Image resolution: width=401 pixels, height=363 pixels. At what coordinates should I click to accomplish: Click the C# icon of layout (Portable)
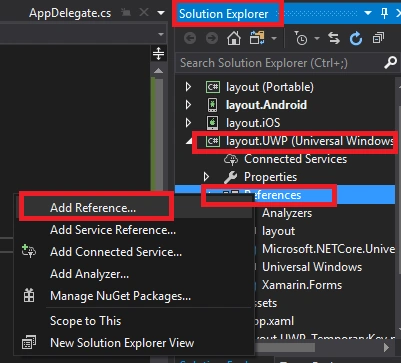[x=213, y=87]
